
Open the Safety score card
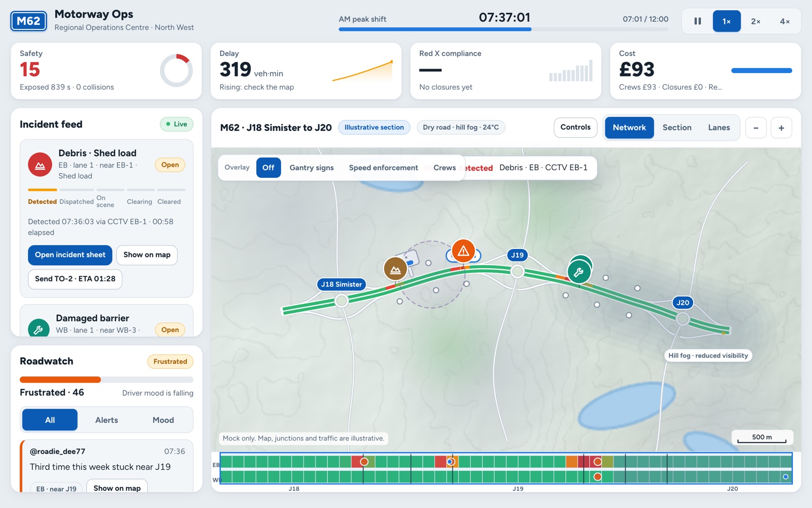107,71
